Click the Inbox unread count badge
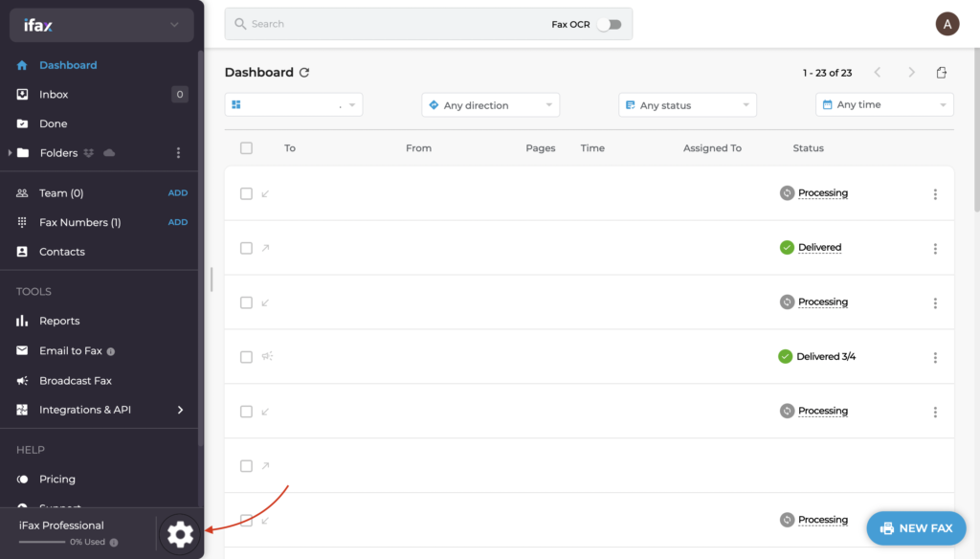980x559 pixels. 179,95
